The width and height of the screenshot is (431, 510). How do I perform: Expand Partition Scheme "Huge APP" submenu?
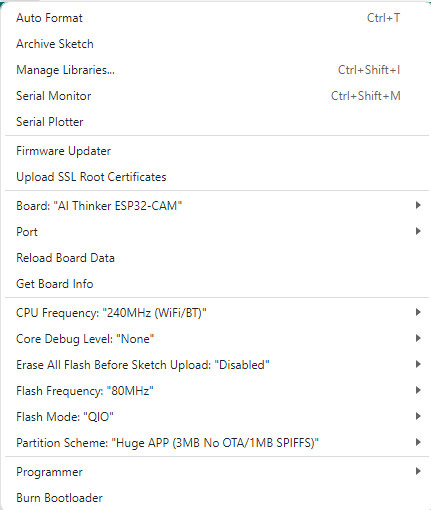[217, 443]
